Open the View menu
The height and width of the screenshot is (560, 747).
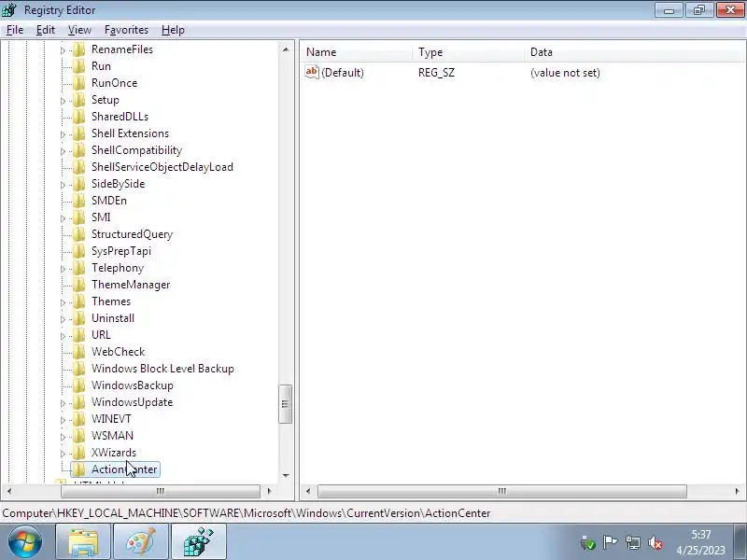(79, 30)
